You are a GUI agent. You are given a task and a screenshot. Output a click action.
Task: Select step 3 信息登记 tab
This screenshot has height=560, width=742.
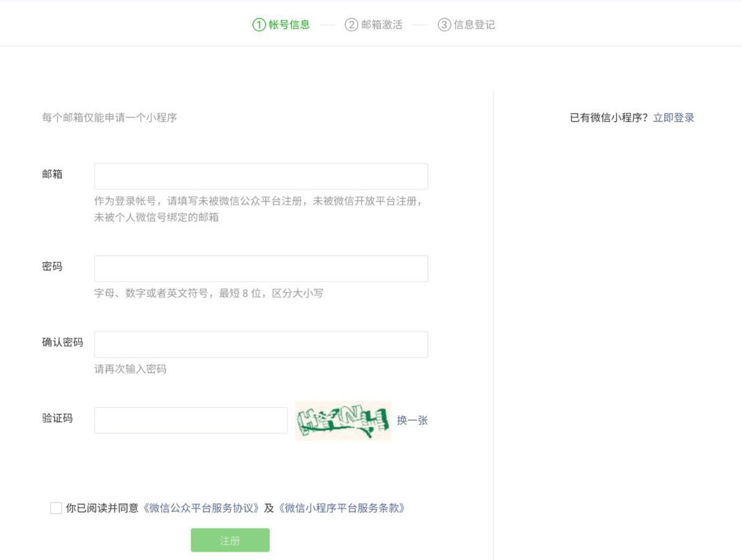pos(467,25)
